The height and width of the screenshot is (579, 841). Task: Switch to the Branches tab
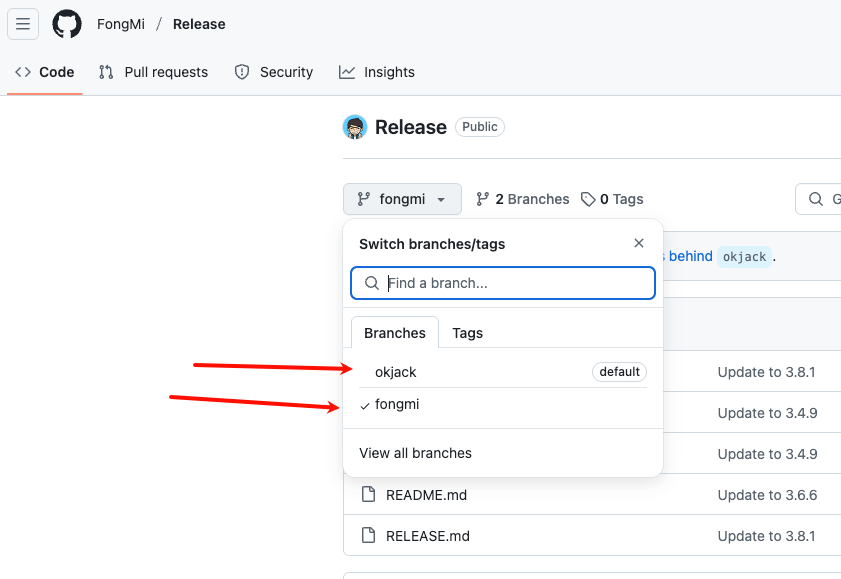(x=394, y=333)
